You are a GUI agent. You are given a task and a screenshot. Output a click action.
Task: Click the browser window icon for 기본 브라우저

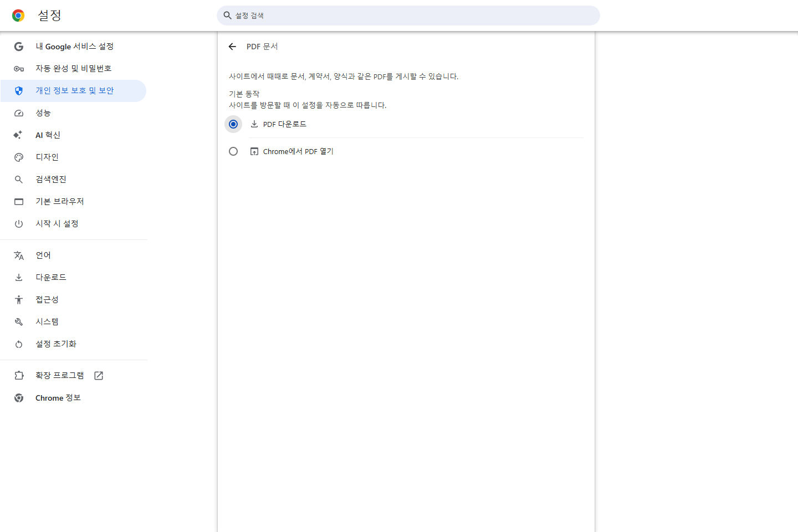[x=19, y=202]
